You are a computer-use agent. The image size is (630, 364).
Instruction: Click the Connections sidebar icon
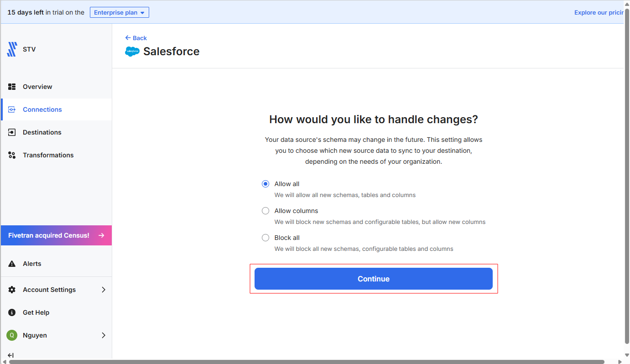click(x=12, y=109)
